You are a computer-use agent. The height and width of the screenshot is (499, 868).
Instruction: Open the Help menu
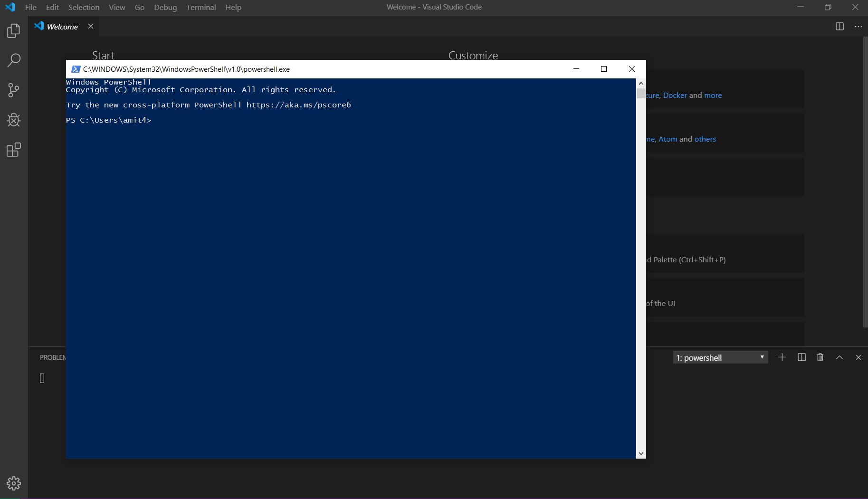233,7
